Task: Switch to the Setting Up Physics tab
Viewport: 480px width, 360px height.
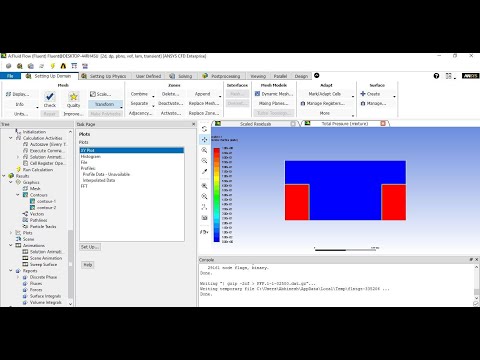Action: click(104, 76)
